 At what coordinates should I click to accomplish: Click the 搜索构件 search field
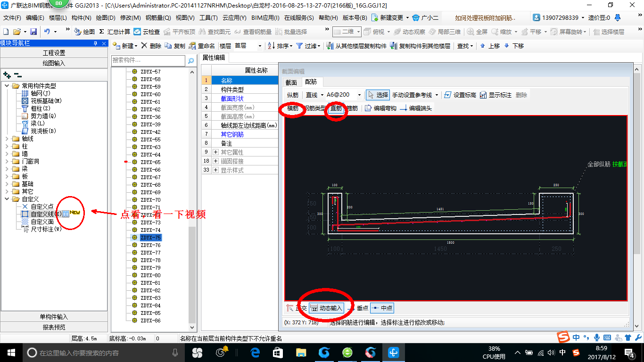coord(148,60)
